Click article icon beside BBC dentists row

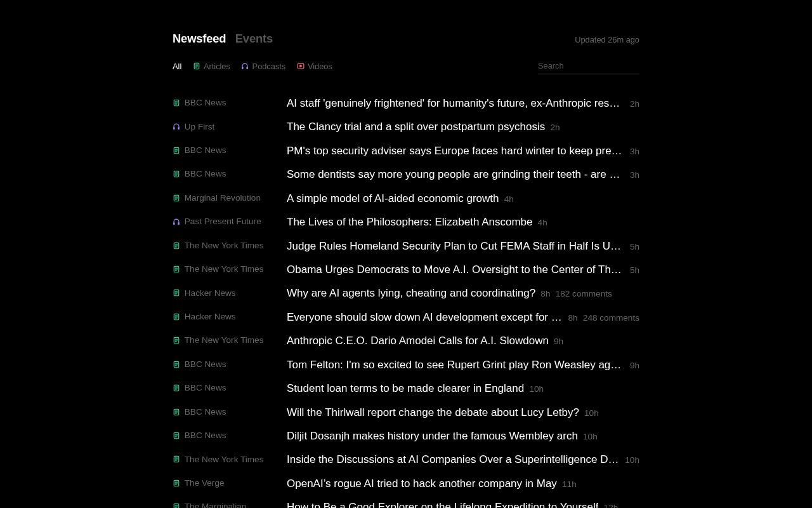pos(176,174)
